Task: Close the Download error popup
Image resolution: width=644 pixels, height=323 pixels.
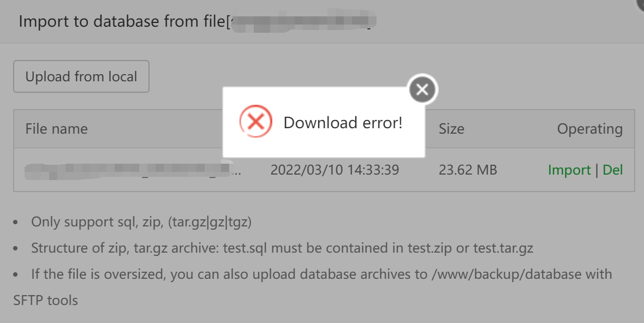Action: point(422,89)
